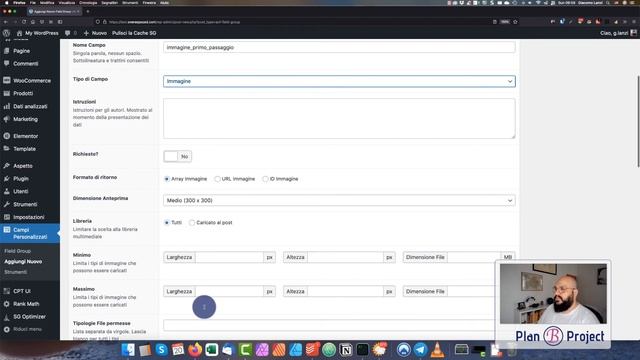Open Notion from the Dock
This screenshot has height=360, width=640.
coord(346,350)
